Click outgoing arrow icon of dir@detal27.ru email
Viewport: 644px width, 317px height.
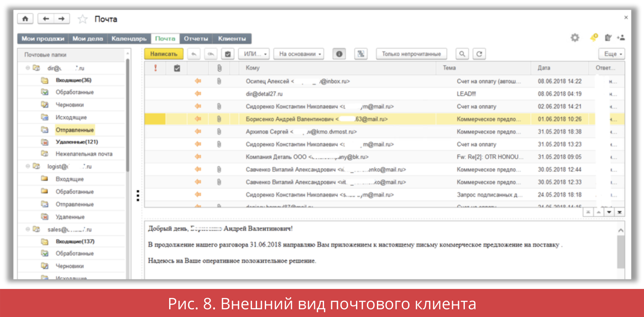pos(198,94)
